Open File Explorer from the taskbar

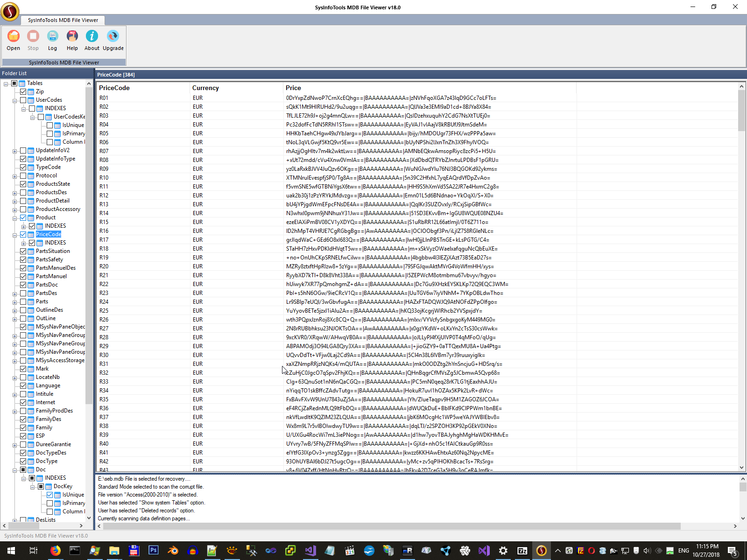click(x=114, y=551)
